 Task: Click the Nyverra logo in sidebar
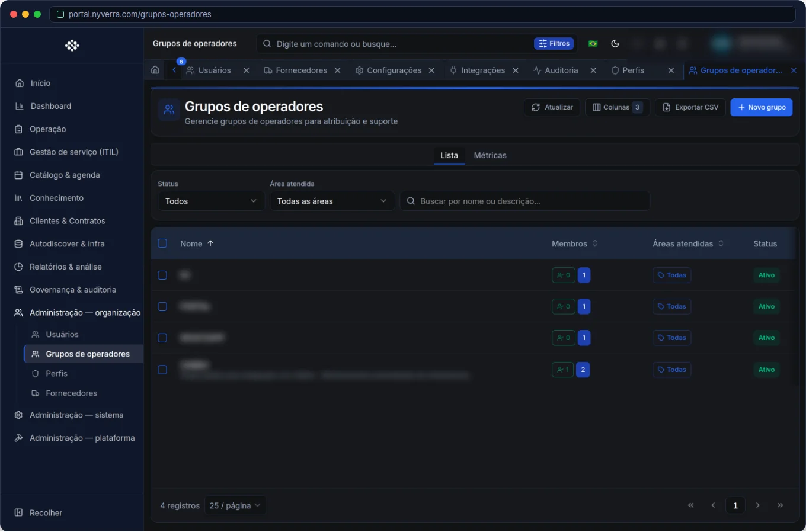pos(72,46)
